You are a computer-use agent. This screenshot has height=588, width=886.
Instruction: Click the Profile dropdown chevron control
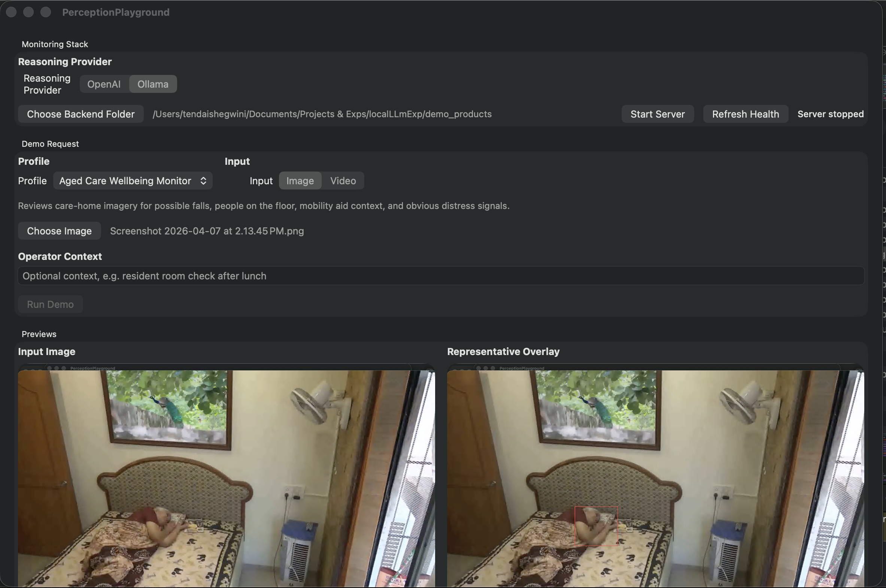point(203,181)
